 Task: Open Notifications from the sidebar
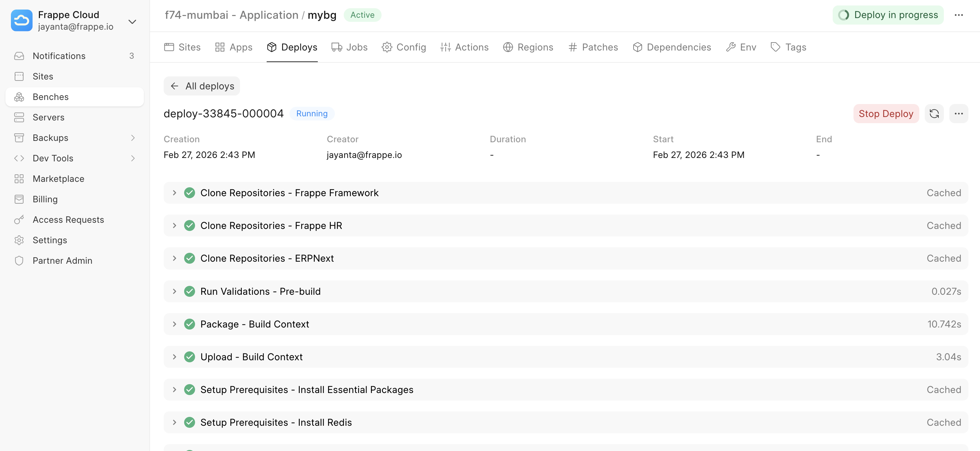click(59, 56)
